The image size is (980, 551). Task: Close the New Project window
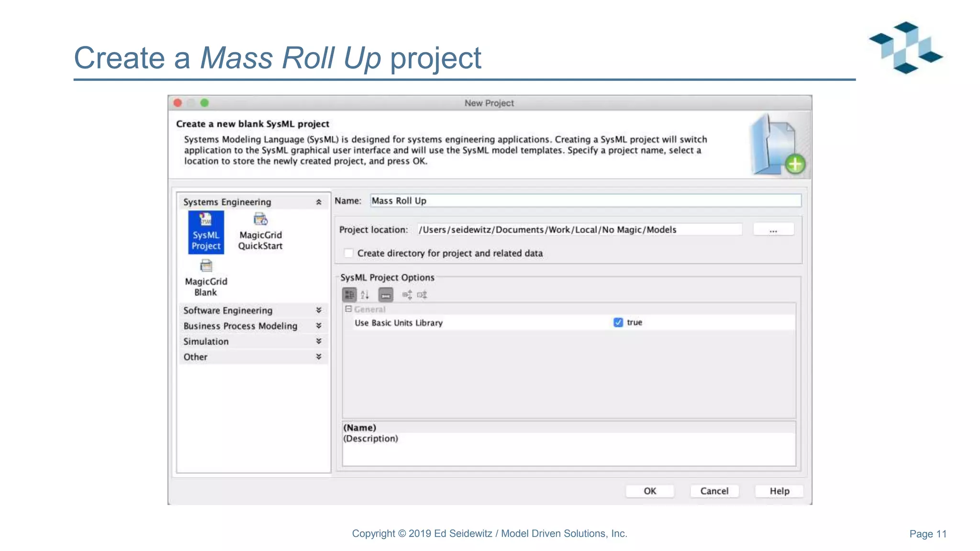tap(178, 103)
